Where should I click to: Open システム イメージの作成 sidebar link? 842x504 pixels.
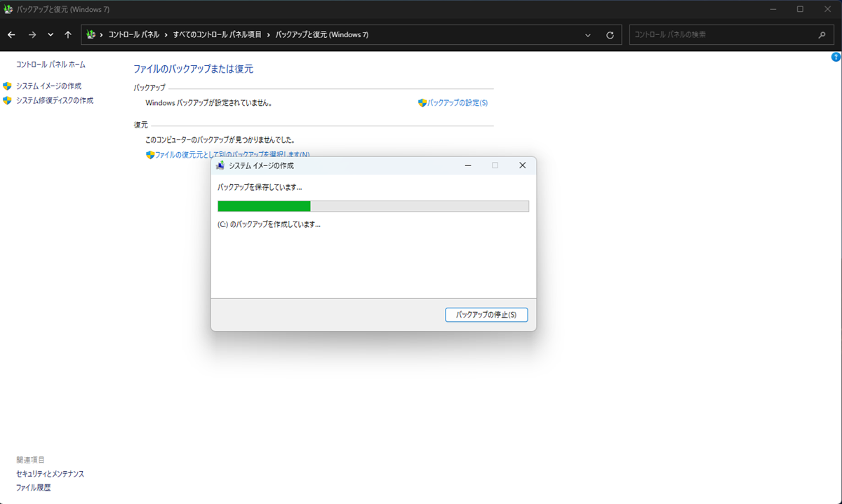click(x=48, y=86)
